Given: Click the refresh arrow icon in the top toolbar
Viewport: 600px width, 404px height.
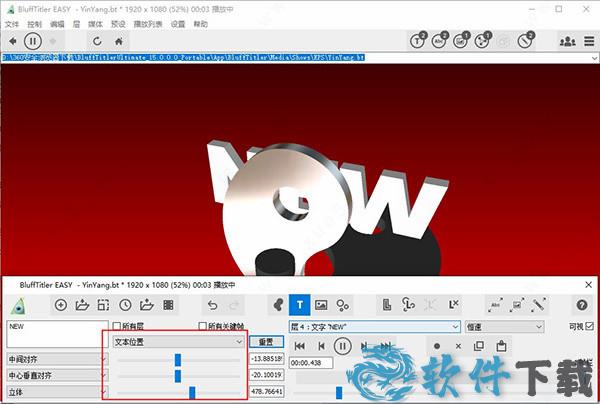Looking at the screenshot, I should [x=97, y=41].
